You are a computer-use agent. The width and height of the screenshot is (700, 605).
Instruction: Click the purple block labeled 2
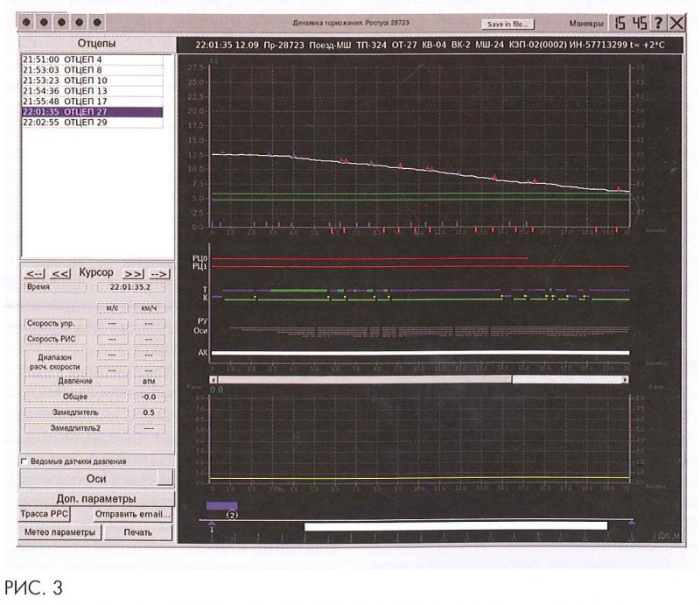click(x=221, y=505)
